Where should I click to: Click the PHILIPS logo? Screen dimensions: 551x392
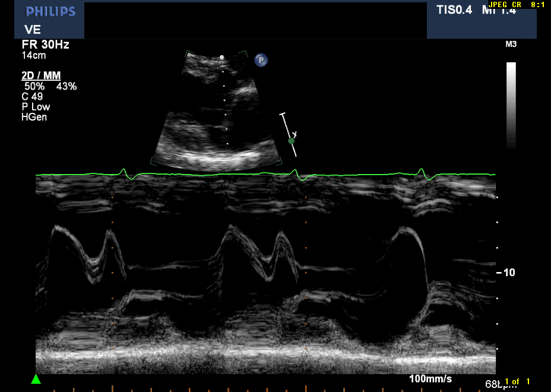pyautogui.click(x=50, y=12)
